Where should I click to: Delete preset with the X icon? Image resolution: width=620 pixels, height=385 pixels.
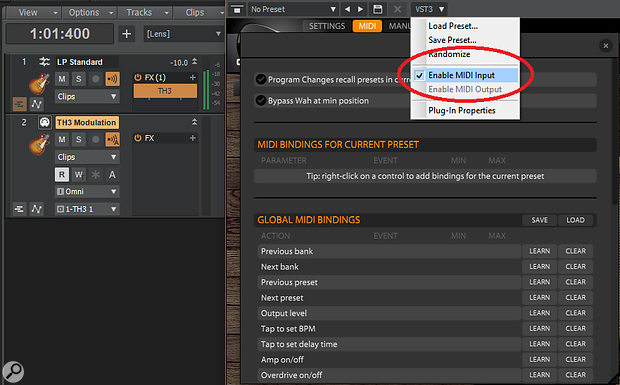(x=397, y=9)
